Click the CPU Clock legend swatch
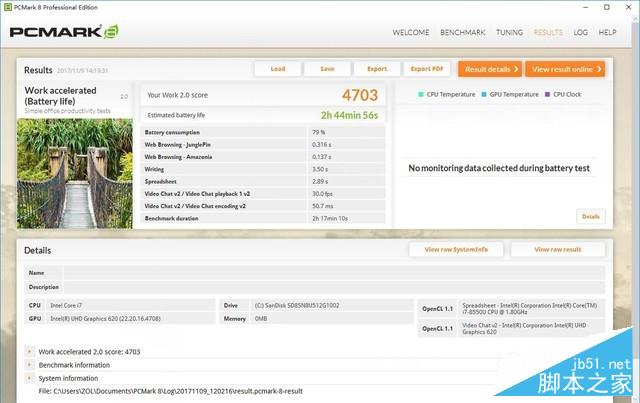Image resolution: width=640 pixels, height=403 pixels. coord(547,94)
